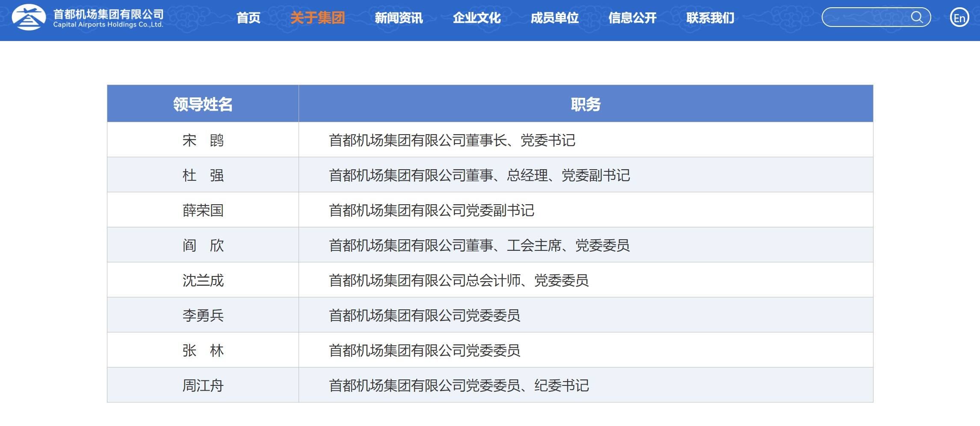Select the name 宋 鹍
The image size is (980, 426).
pos(203,140)
